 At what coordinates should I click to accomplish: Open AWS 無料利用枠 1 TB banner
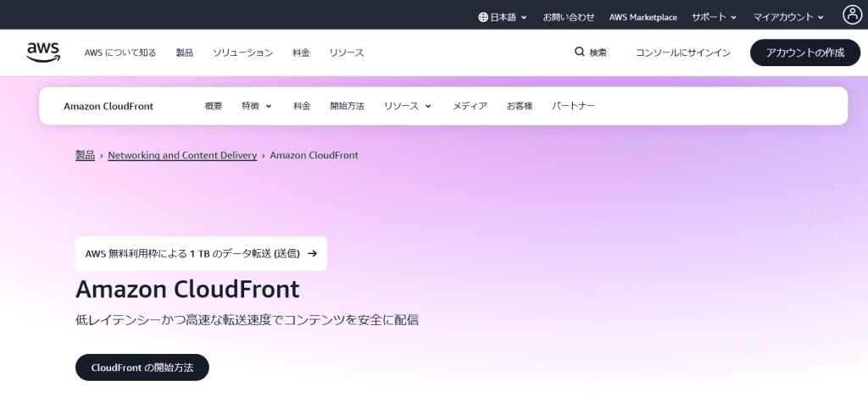pos(201,254)
